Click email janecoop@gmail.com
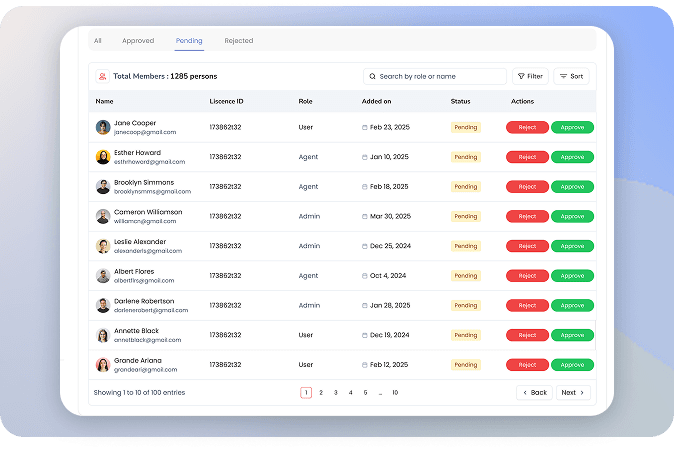This screenshot has width=674, height=450. pyautogui.click(x=145, y=132)
